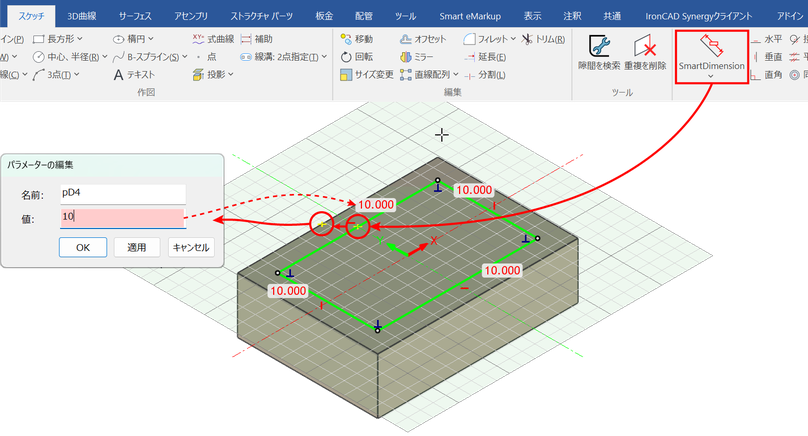
Task: Expand the B-スプライン dropdown arrow
Action: (184, 57)
